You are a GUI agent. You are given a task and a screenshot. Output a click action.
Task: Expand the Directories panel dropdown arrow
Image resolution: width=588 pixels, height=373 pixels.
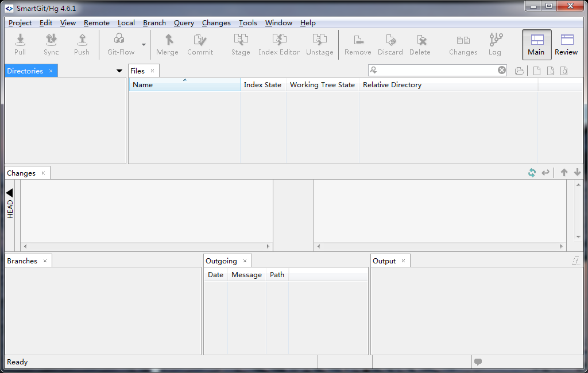click(119, 71)
